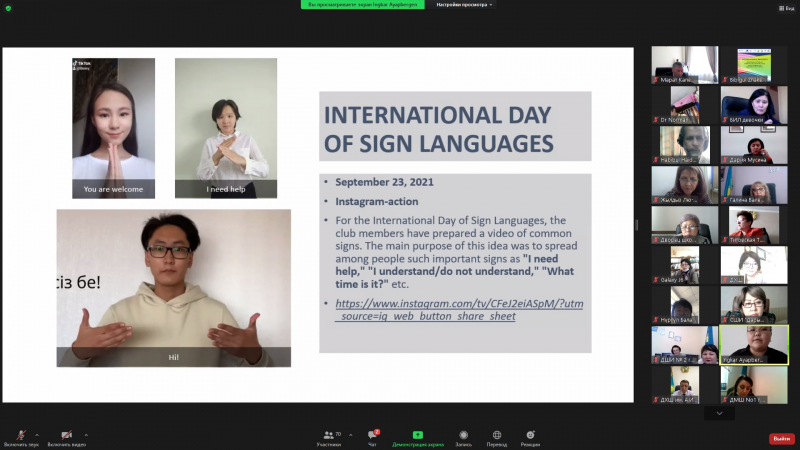Click the red Leave meeting button
The width and height of the screenshot is (800, 450).
[x=781, y=438]
